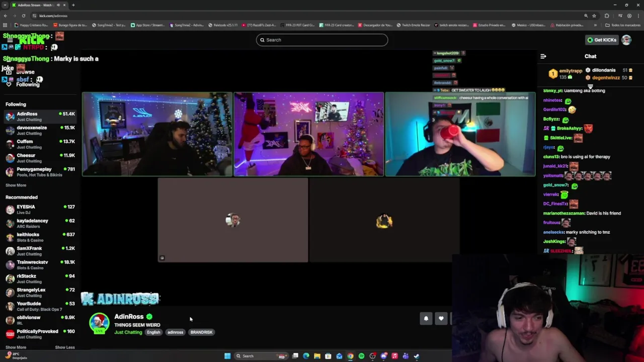Click inside the Kick search field

(322, 40)
